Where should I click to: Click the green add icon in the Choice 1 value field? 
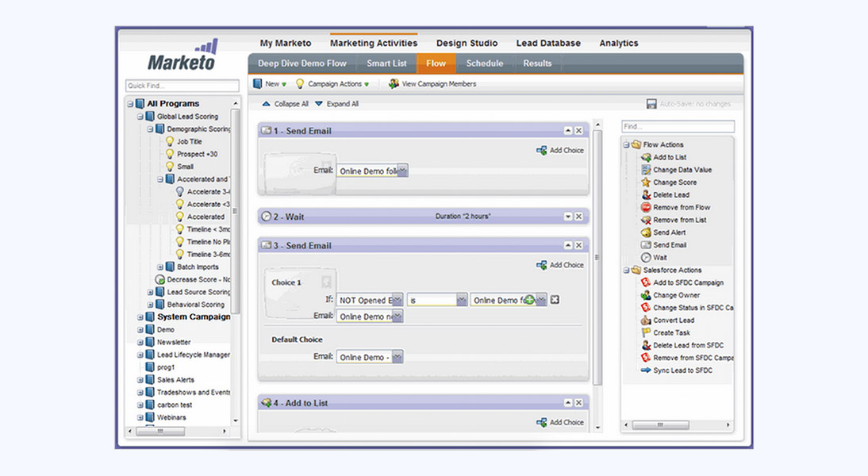coord(529,299)
